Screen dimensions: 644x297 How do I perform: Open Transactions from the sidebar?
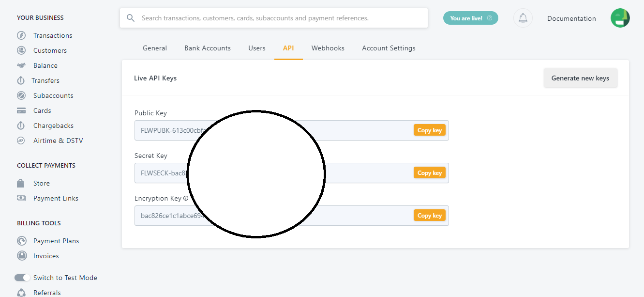click(53, 35)
